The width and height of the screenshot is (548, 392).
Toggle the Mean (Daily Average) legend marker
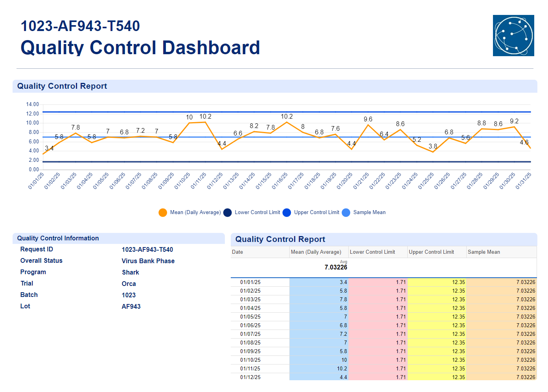pos(163,212)
